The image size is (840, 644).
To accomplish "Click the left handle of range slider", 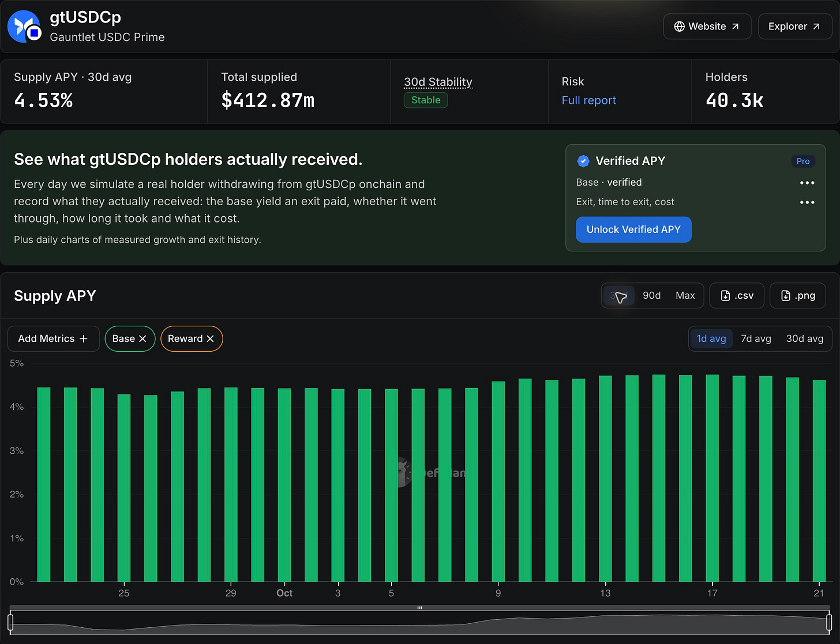I will (x=10, y=622).
